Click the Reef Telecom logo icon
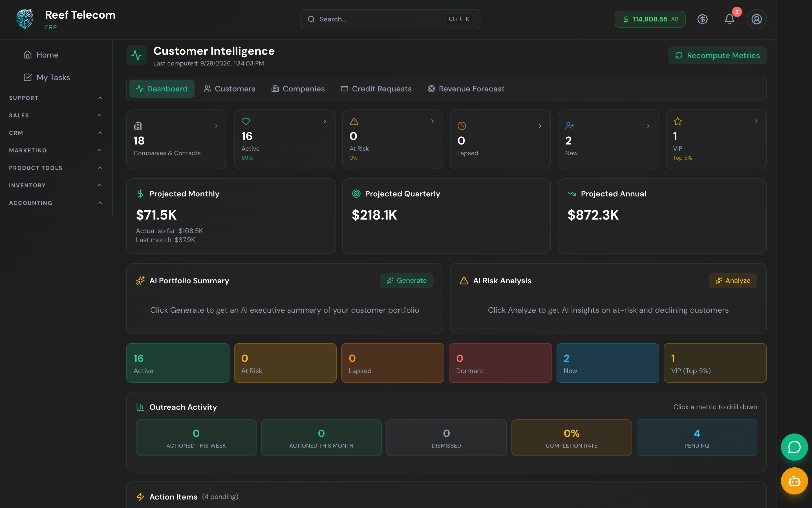Viewport: 812px width, 508px height. [25, 19]
